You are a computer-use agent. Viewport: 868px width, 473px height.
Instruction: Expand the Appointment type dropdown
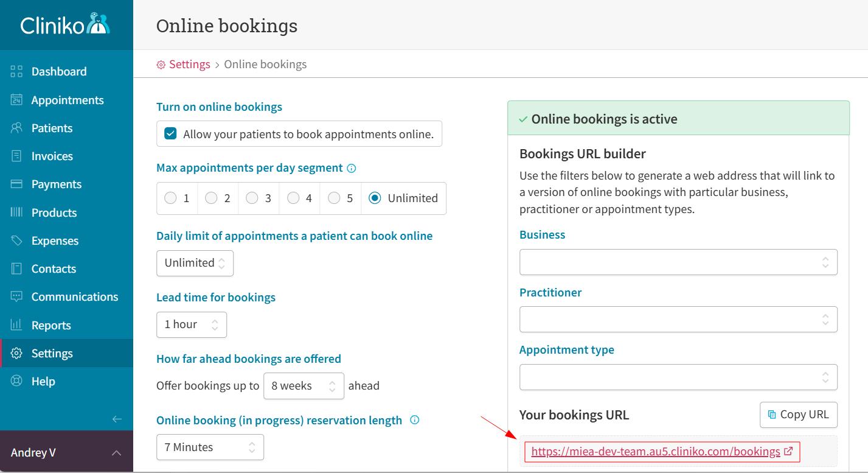(678, 377)
